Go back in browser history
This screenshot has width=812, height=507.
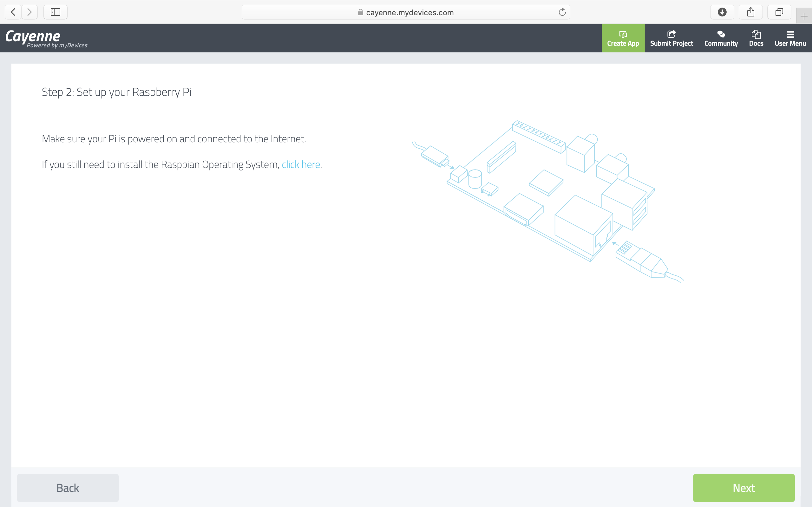pyautogui.click(x=13, y=12)
